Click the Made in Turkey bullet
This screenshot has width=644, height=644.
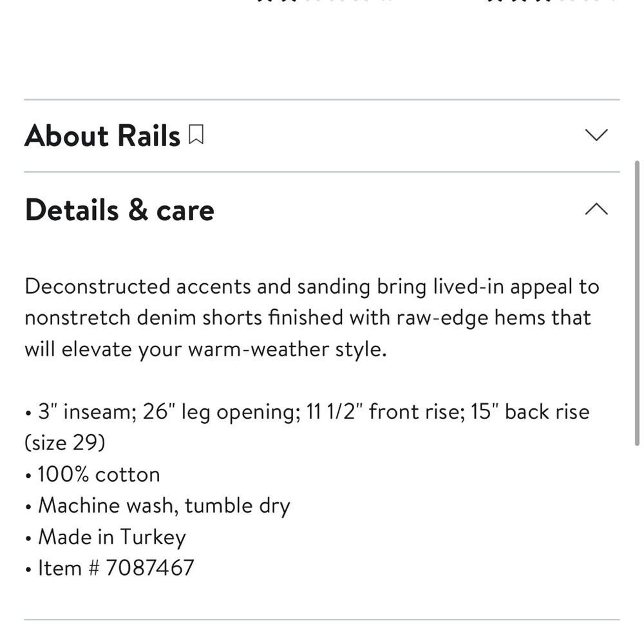111,537
